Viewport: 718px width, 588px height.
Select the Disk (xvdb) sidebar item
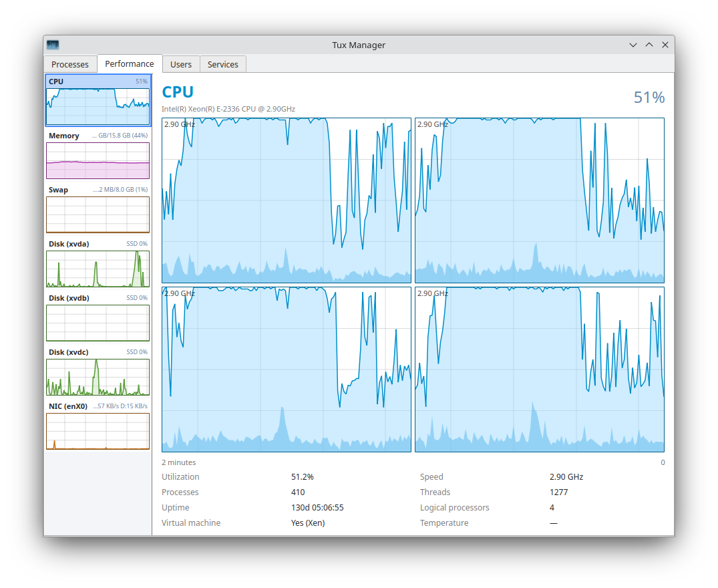pos(98,317)
